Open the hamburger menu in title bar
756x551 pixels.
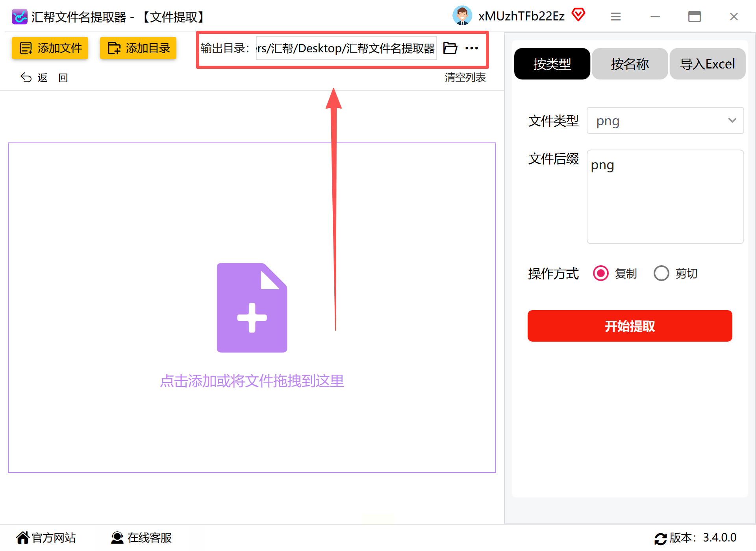point(616,17)
